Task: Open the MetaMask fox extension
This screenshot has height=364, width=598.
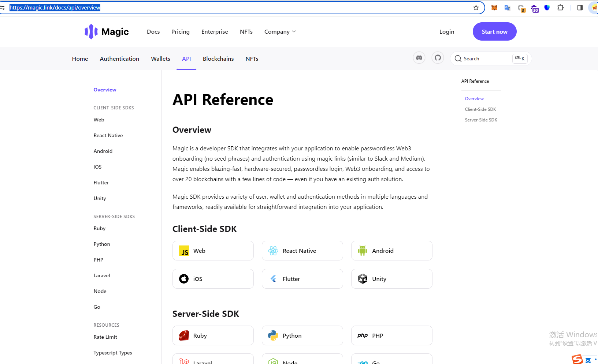Action: point(494,8)
